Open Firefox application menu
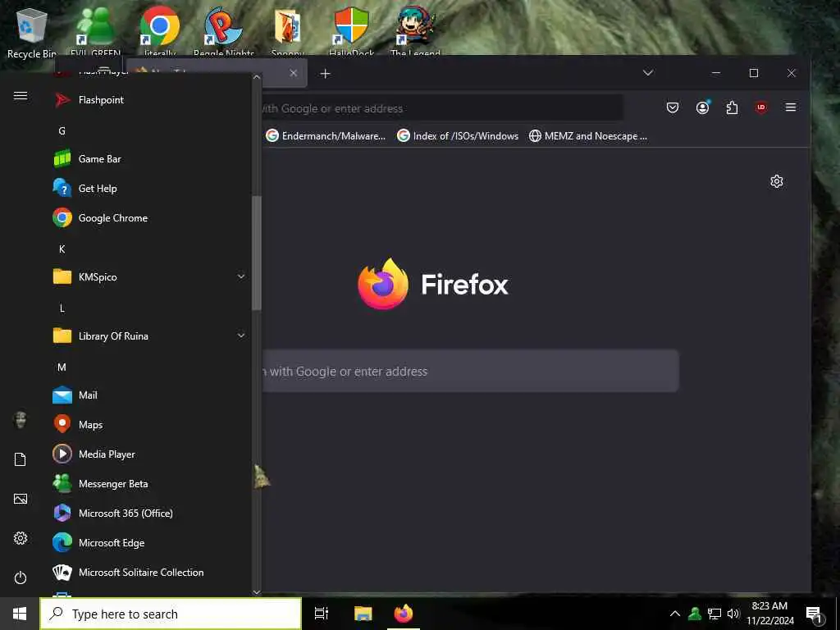The width and height of the screenshot is (840, 630). tap(790, 107)
